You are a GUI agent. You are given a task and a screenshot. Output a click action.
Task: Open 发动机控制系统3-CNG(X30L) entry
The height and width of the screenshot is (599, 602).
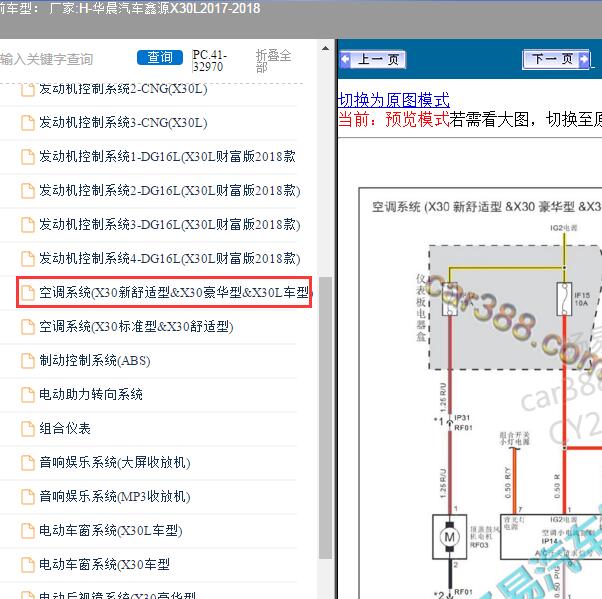tap(123, 123)
